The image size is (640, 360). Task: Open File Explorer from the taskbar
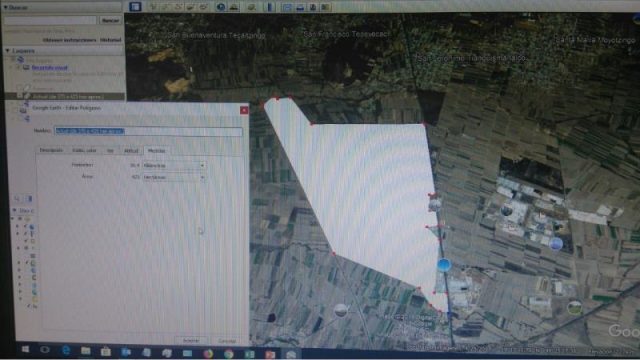tap(85, 351)
